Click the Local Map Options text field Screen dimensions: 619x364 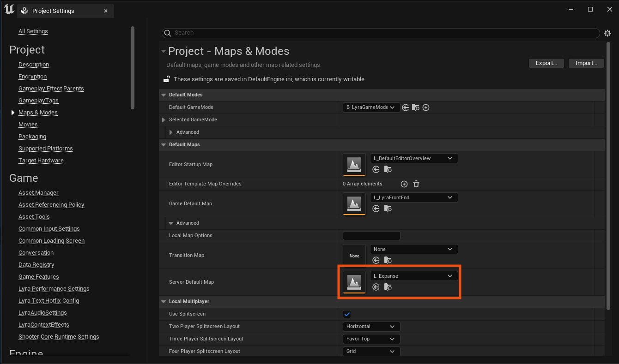(371, 236)
